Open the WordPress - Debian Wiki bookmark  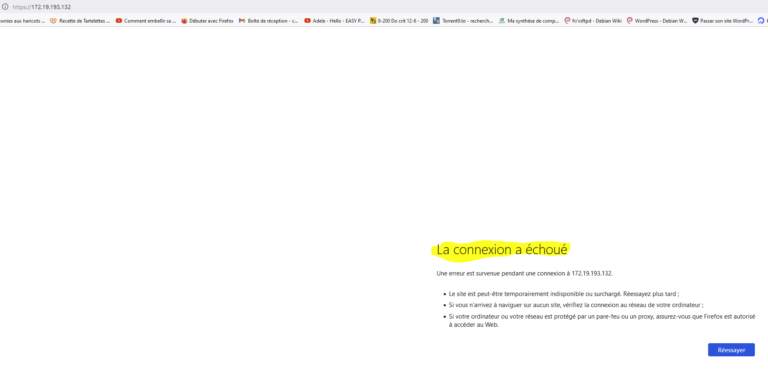pos(657,21)
